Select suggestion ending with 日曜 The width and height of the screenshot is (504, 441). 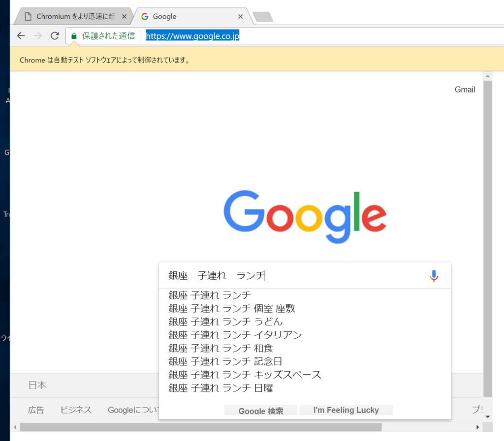click(305, 388)
